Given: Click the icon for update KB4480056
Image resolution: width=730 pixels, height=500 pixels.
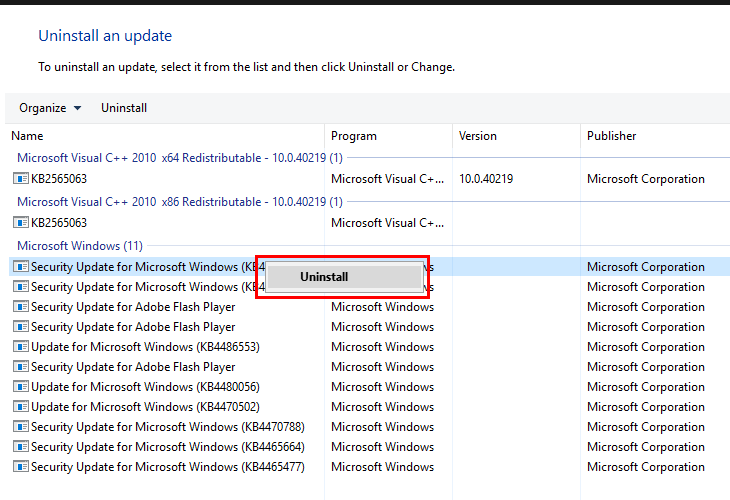Looking at the screenshot, I should pos(20,387).
